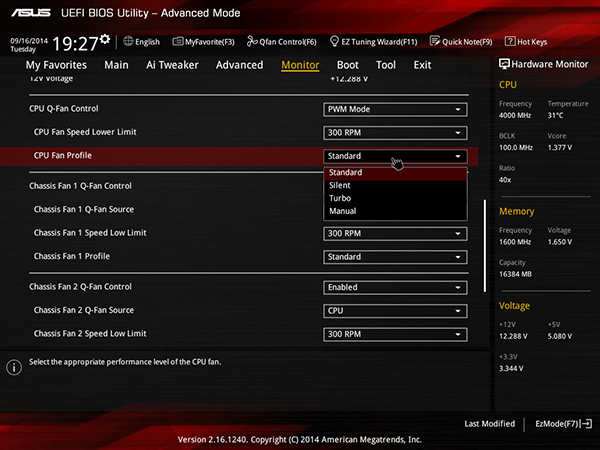Select Turbo fan profile option
Image resolution: width=600 pixels, height=450 pixels.
click(395, 198)
